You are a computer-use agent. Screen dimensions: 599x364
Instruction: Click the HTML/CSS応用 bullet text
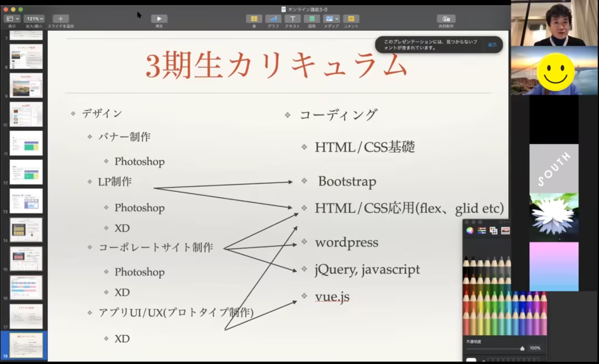coord(409,208)
